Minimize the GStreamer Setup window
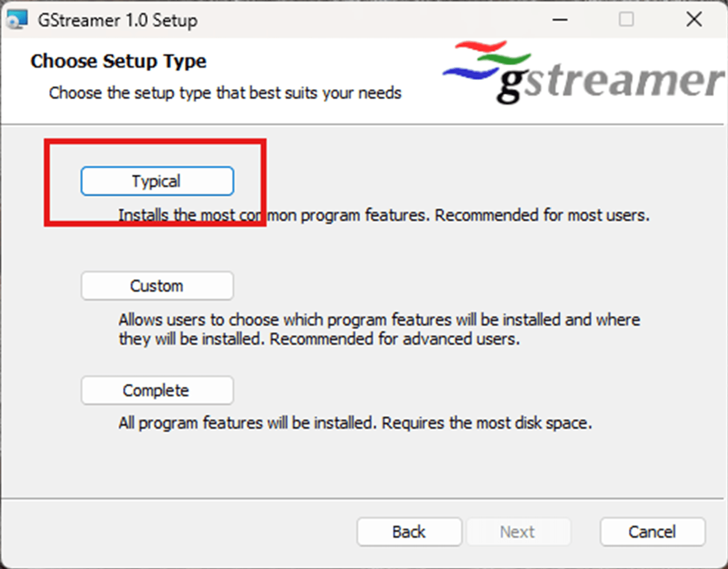The height and width of the screenshot is (569, 728). coord(560,19)
